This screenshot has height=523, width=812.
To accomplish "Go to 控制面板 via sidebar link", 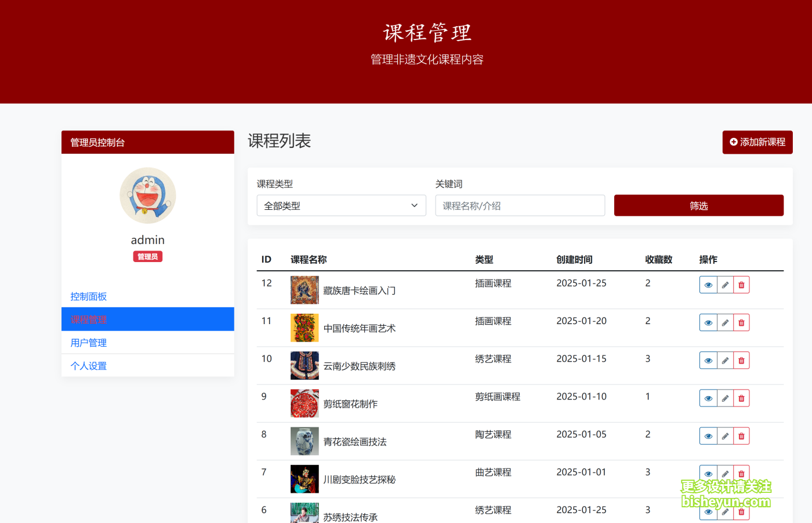I will click(x=88, y=296).
